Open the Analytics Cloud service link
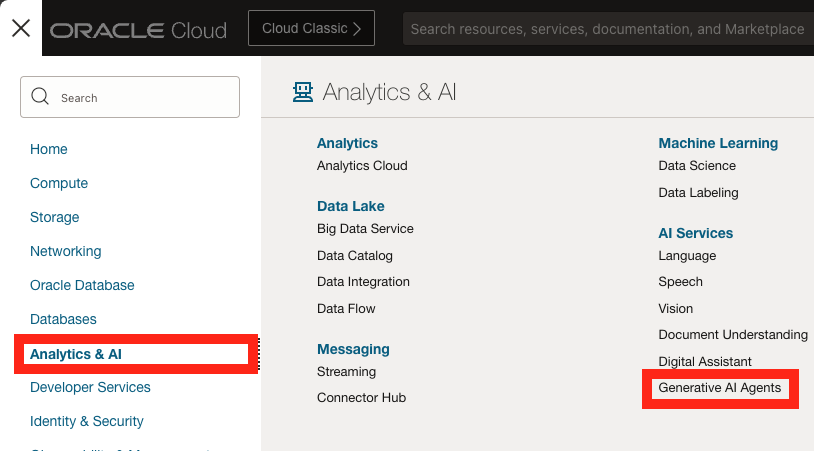Screen dimensions: 814x451 [362, 166]
